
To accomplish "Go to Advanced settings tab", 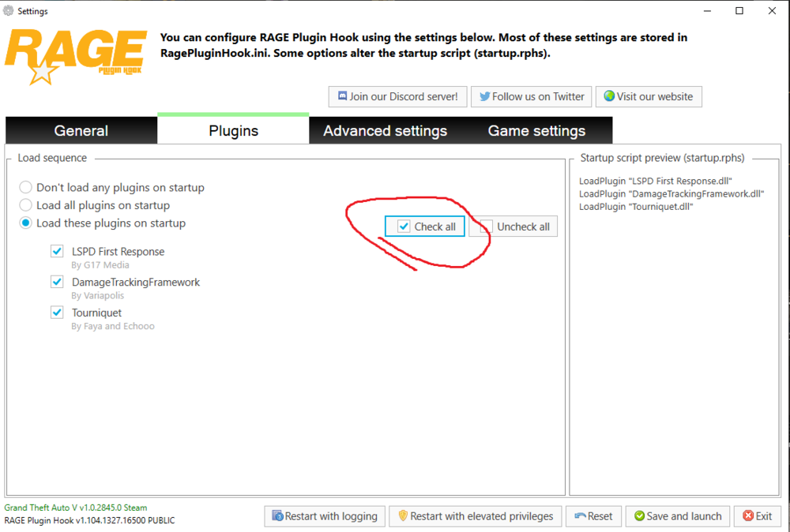I will [385, 130].
